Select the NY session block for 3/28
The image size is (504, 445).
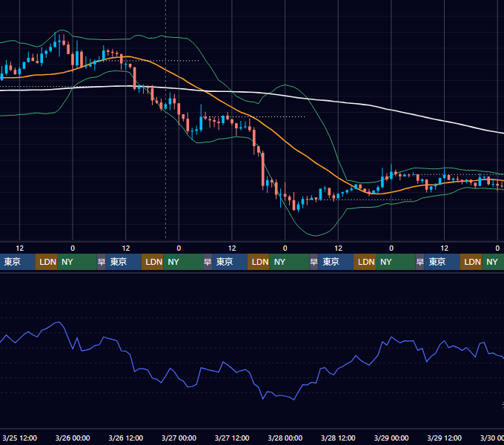396,262
